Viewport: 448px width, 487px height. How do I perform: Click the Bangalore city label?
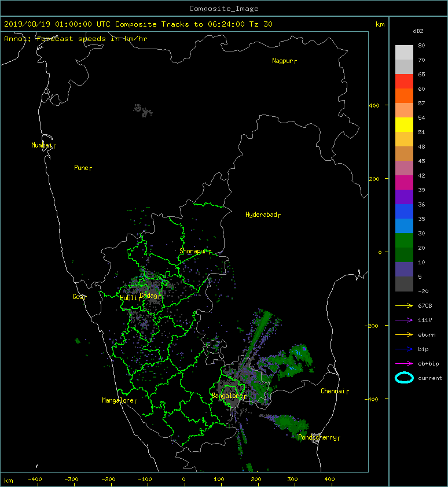pyautogui.click(x=227, y=396)
